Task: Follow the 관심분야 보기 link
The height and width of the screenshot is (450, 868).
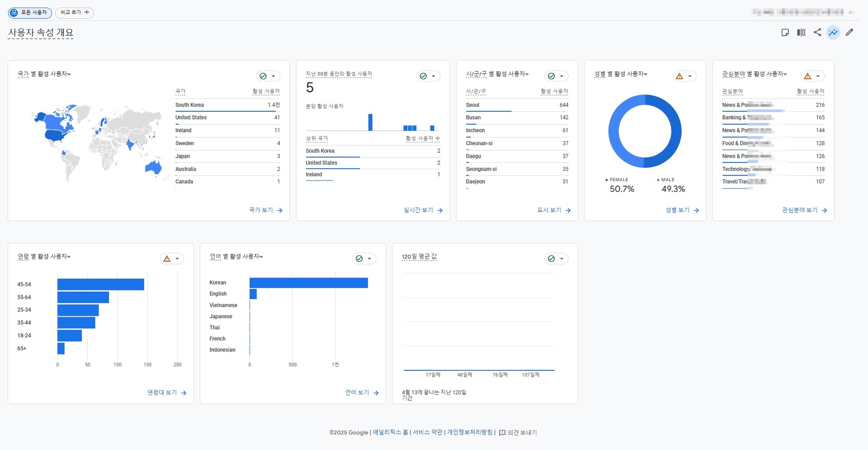Action: click(x=805, y=210)
